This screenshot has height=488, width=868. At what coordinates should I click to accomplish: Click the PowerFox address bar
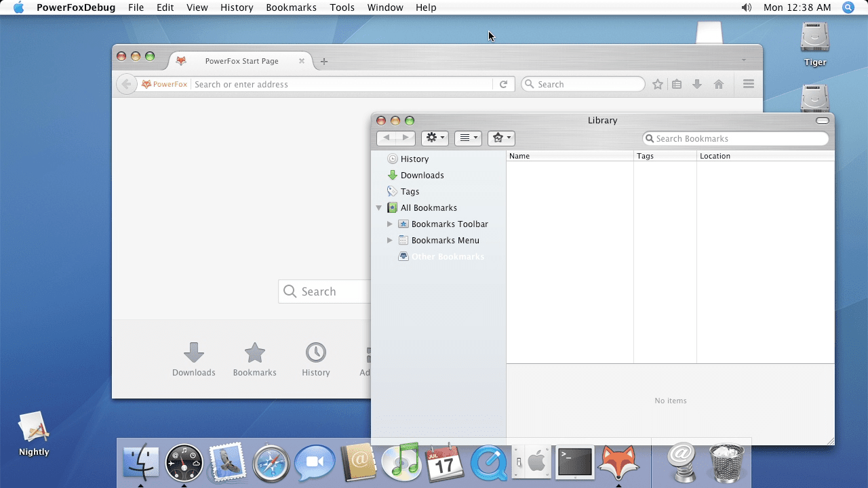click(x=342, y=84)
